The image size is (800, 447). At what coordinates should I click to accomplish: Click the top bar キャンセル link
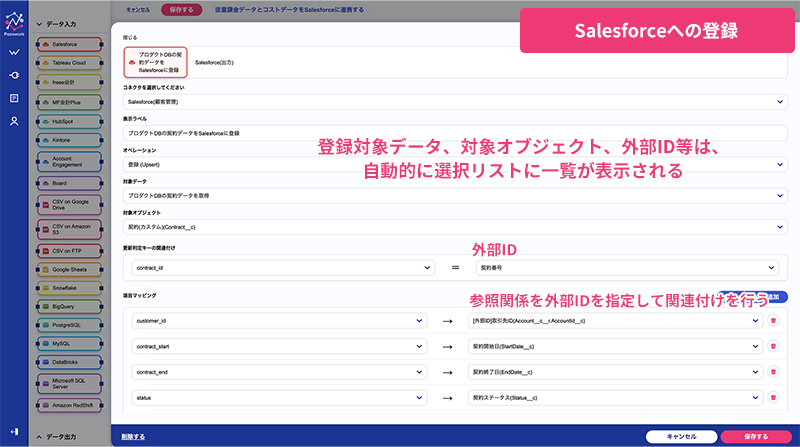(138, 10)
